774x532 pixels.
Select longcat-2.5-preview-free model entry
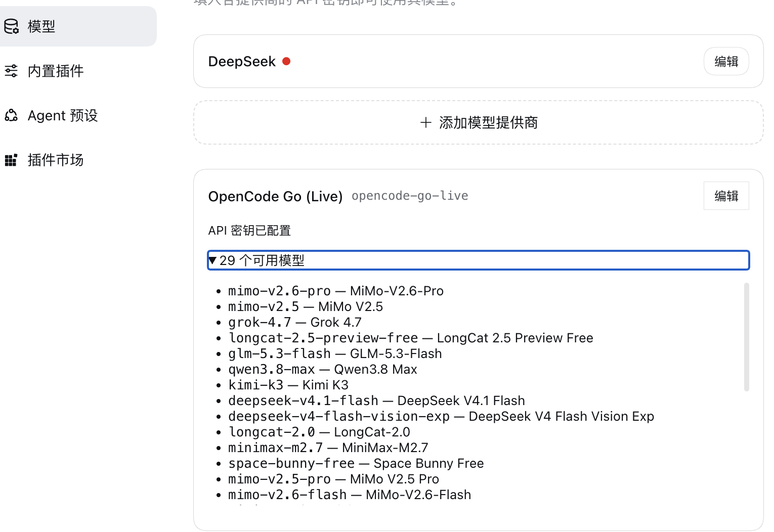click(x=411, y=338)
